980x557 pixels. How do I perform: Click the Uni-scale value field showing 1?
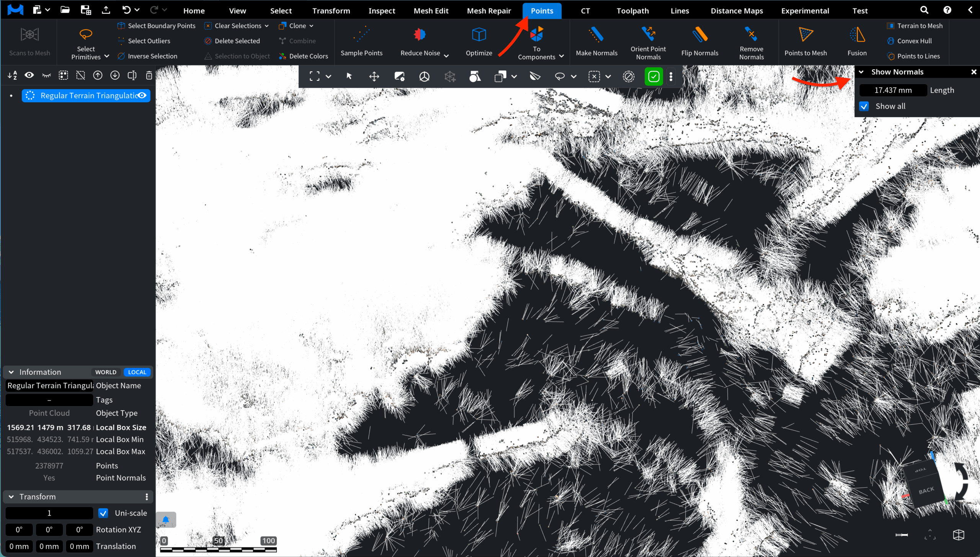tap(49, 513)
